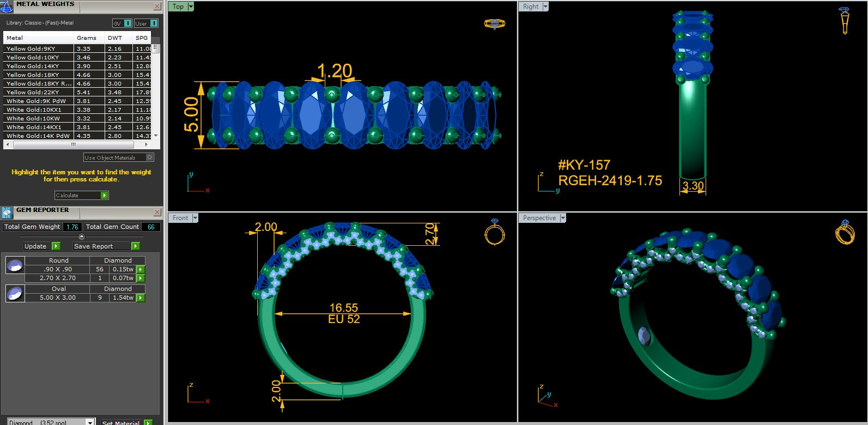Click the Metal Weights panel icon

point(7,7)
